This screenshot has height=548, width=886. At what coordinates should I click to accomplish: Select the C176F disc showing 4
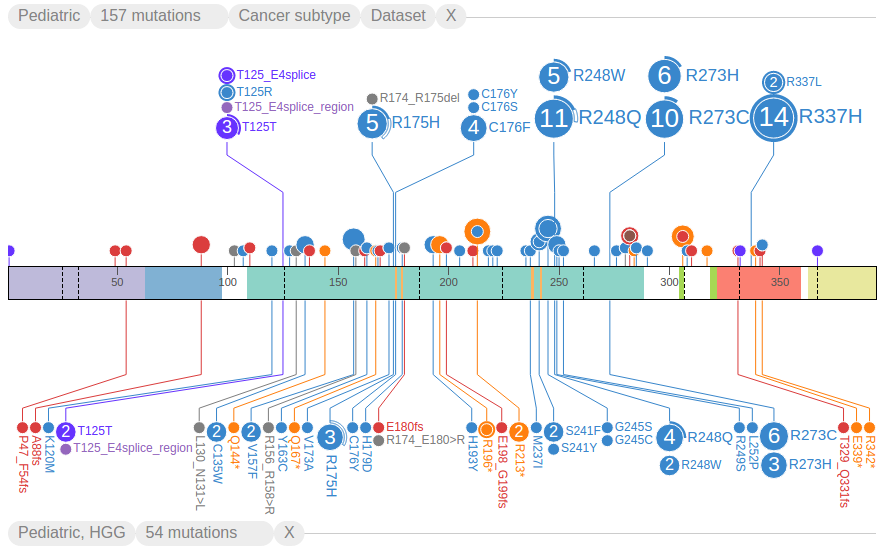click(474, 128)
